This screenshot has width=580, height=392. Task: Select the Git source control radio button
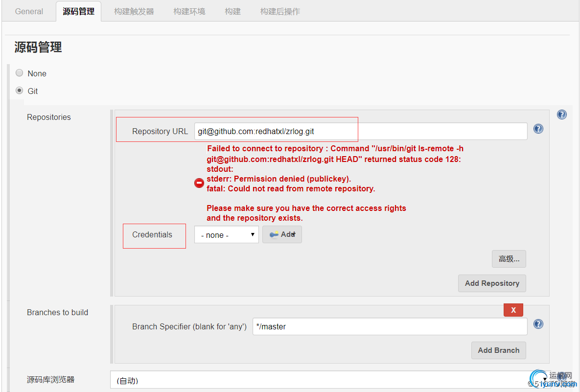point(19,91)
